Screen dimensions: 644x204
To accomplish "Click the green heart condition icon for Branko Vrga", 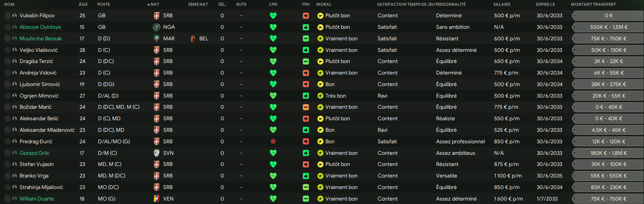I will tap(273, 176).
